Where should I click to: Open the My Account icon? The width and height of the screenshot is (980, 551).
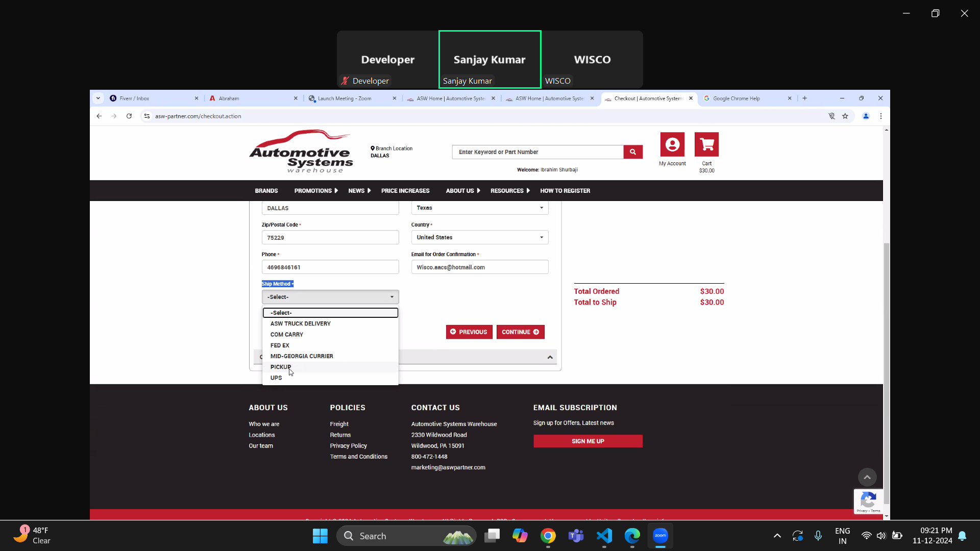tap(672, 145)
